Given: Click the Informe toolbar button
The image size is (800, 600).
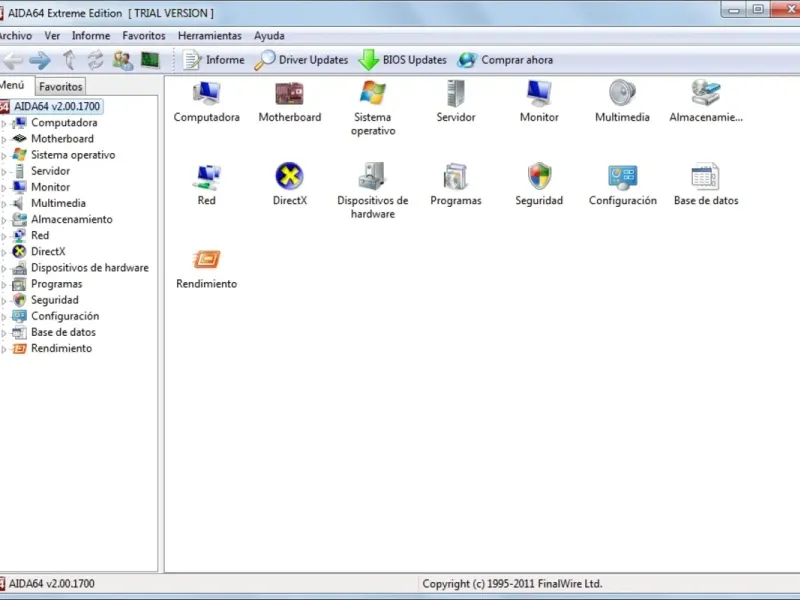Looking at the screenshot, I should point(214,60).
